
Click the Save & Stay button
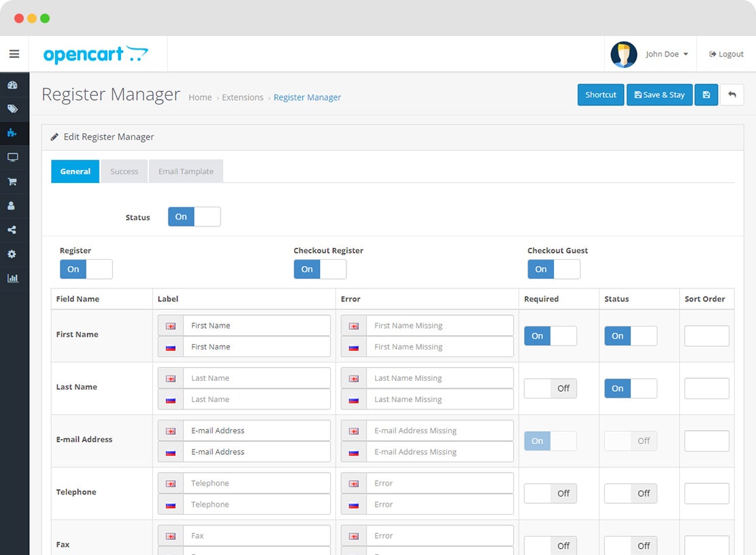[659, 95]
